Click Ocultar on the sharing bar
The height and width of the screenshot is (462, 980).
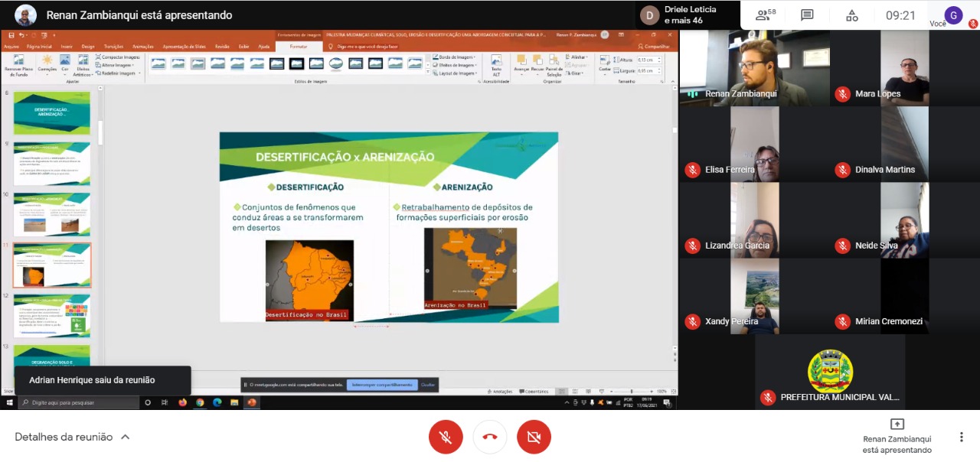click(x=428, y=385)
